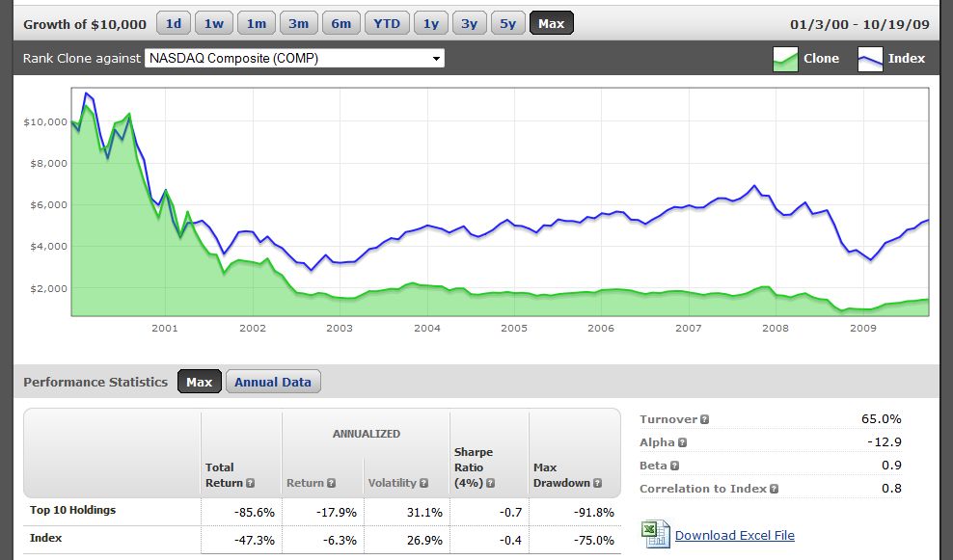Click help icon beside Correlation to Index
Screen dimensions: 953x560
pyautogui.click(x=774, y=489)
